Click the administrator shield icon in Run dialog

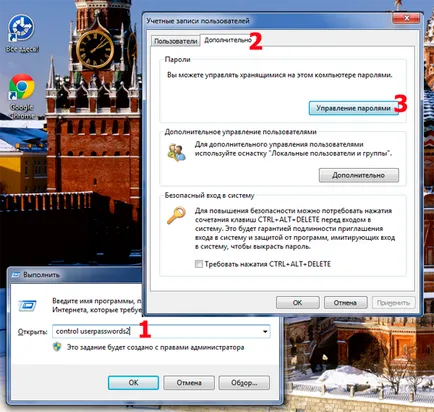57,347
